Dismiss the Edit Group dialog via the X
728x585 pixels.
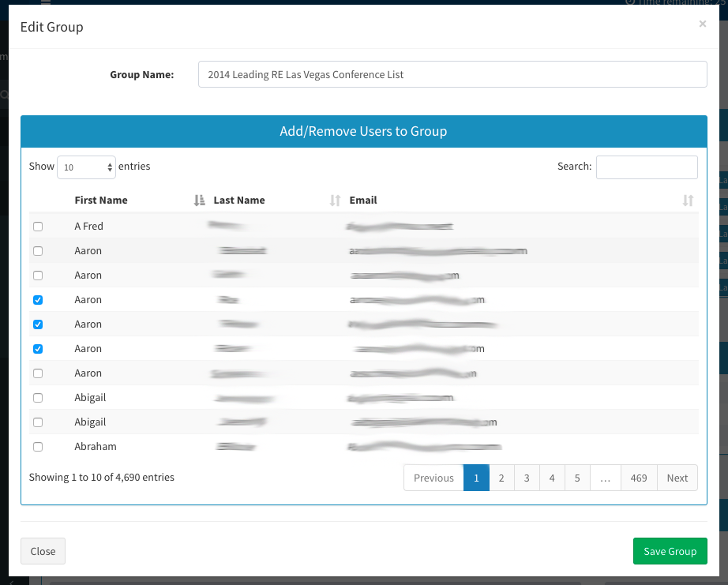(x=702, y=24)
